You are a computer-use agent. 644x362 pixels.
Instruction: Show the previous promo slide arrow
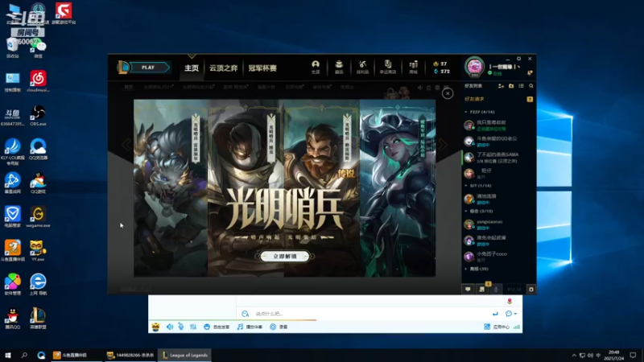tap(126, 145)
